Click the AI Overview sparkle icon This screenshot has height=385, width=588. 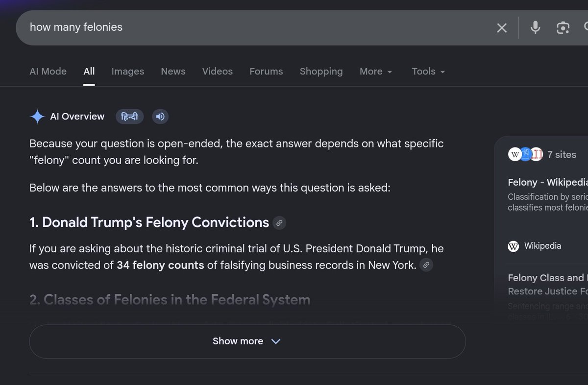(37, 117)
